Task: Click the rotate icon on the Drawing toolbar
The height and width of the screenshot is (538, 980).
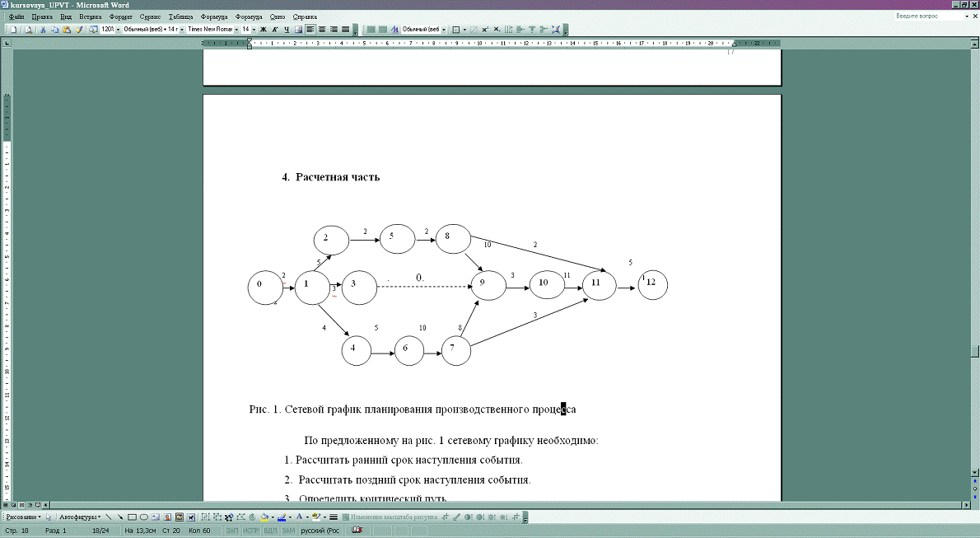Action: point(253,517)
